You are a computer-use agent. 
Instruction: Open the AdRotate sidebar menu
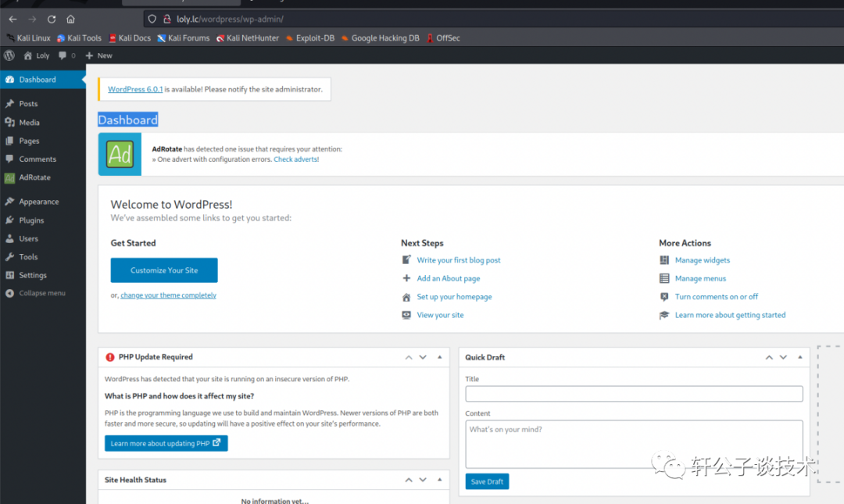click(x=43, y=177)
